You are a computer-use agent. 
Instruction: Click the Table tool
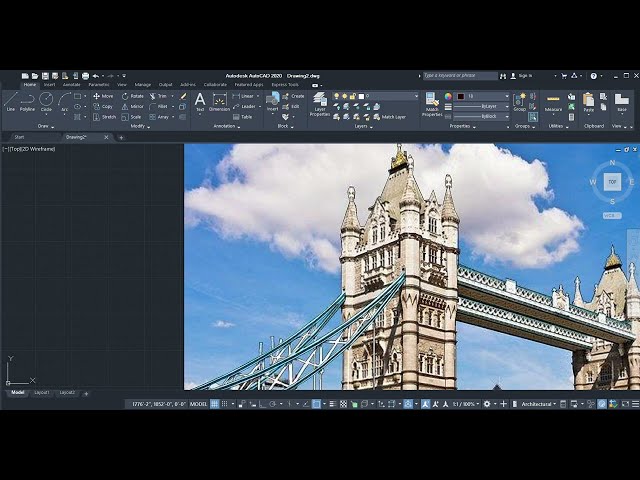tap(242, 117)
